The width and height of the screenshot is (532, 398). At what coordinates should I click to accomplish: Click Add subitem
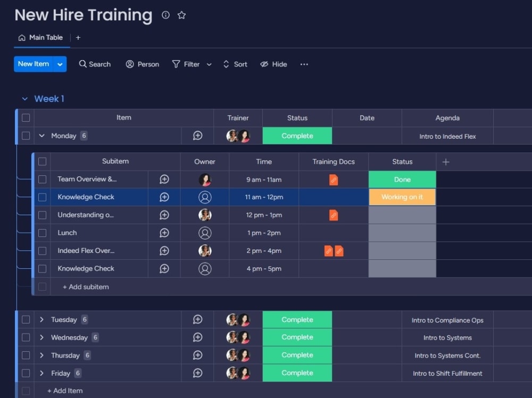pyautogui.click(x=86, y=287)
